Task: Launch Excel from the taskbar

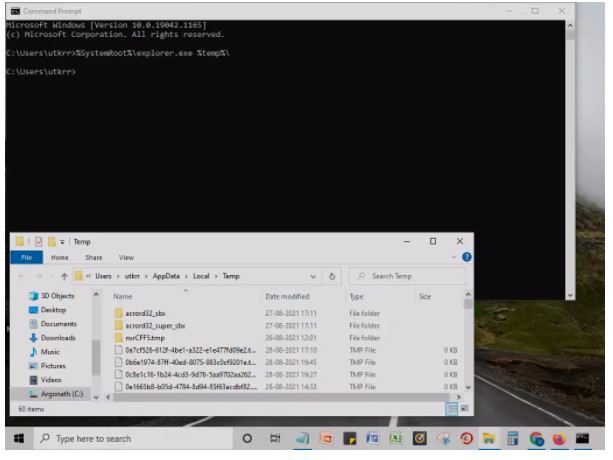Action: 395,439
